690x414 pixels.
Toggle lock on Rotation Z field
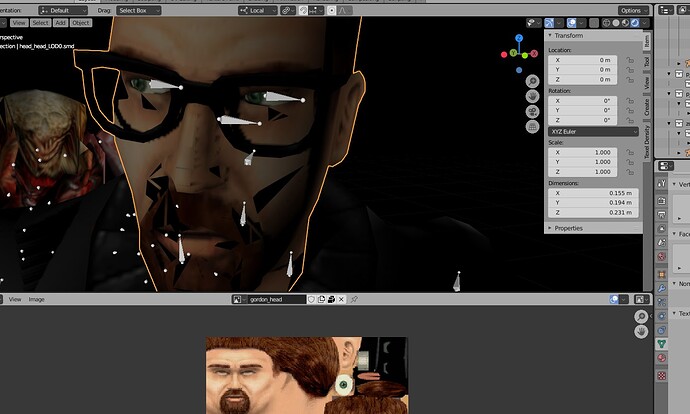point(630,120)
